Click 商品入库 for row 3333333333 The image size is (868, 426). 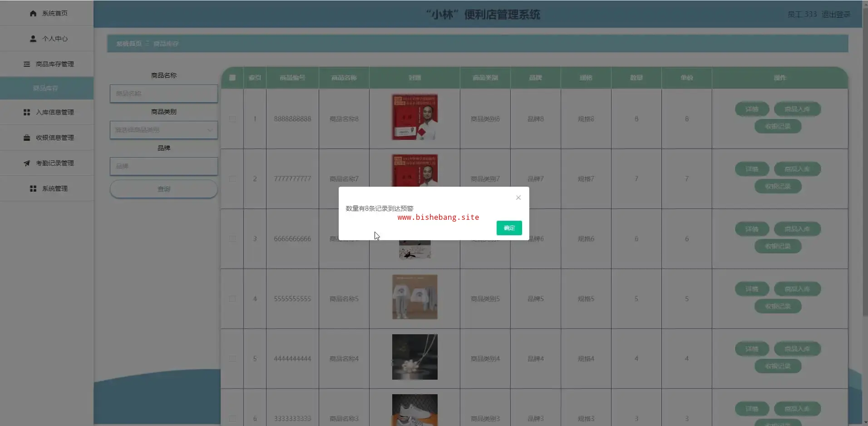(797, 409)
